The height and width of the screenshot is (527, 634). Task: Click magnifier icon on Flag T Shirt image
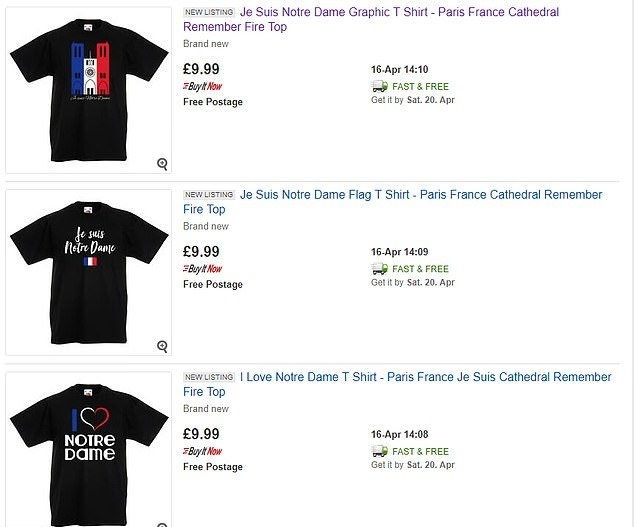[x=162, y=346]
